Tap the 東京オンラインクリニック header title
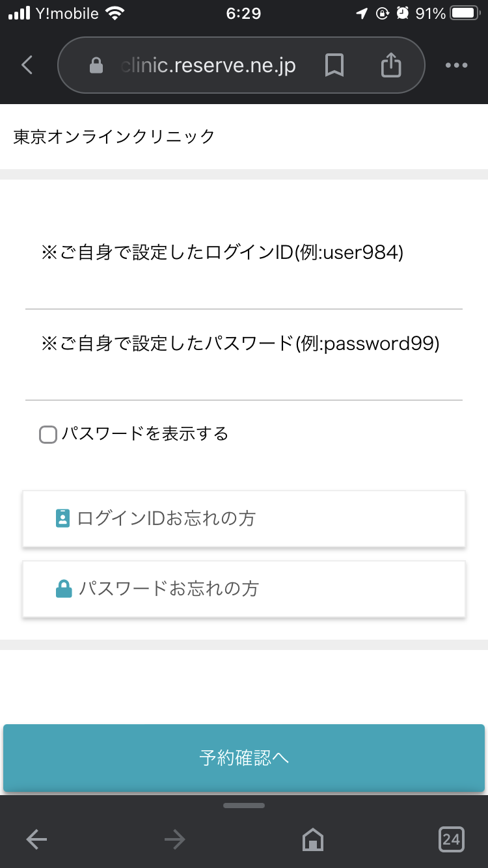This screenshot has height=868, width=488. (114, 137)
